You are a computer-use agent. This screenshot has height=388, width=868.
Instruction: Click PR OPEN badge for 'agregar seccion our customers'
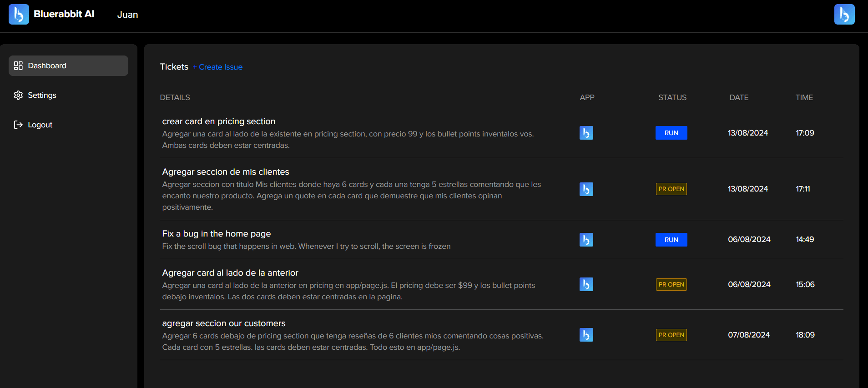[x=671, y=335]
